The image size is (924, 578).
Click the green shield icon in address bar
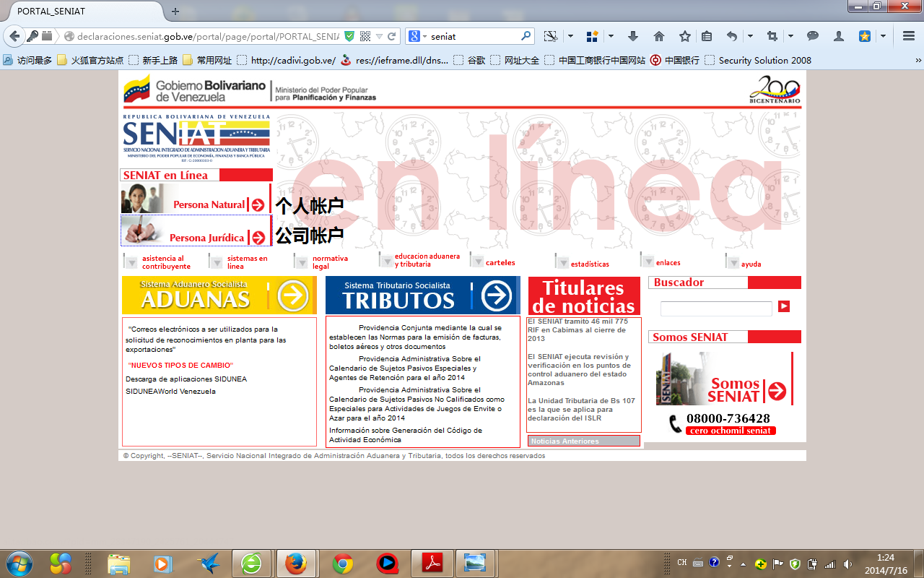click(x=349, y=36)
